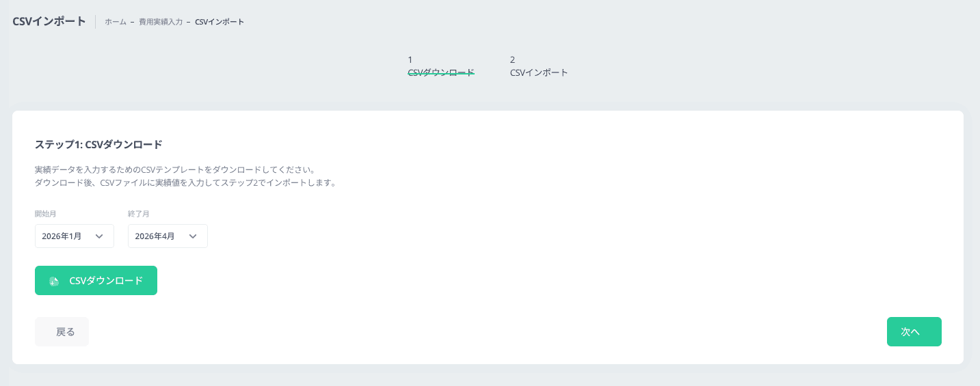This screenshot has height=386, width=980.
Task: Go back with the 戻る button
Action: [x=62, y=331]
